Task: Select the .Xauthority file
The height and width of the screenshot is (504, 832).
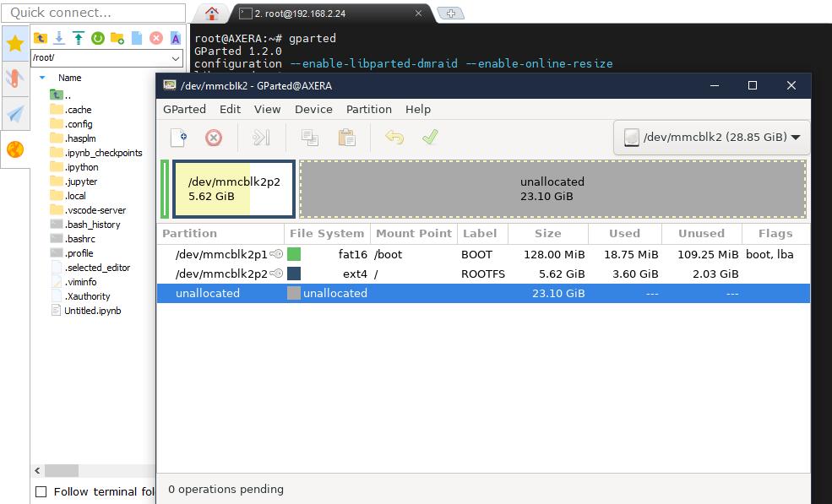Action: (x=80, y=296)
